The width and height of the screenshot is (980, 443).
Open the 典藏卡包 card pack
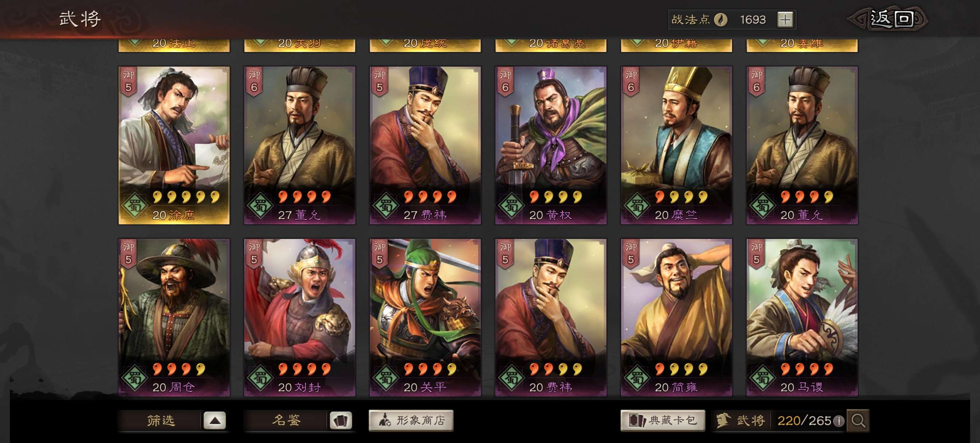(662, 420)
